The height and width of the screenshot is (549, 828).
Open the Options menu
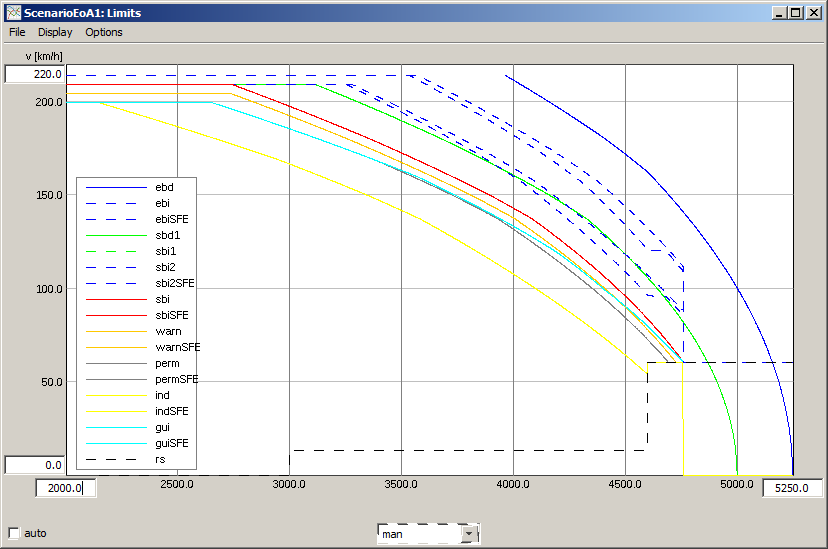tap(104, 32)
